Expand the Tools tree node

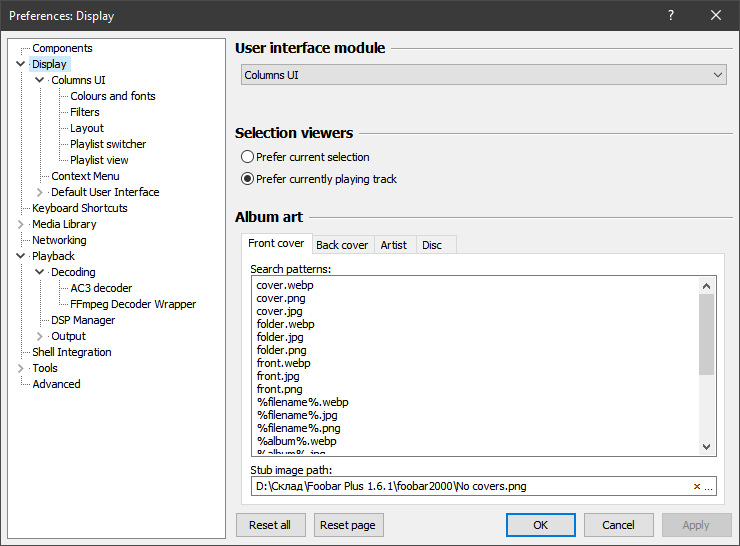(21, 368)
